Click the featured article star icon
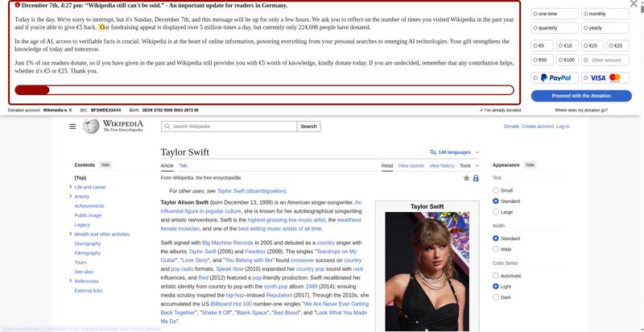Image resolution: width=644 pixels, height=332 pixels. pos(466,178)
